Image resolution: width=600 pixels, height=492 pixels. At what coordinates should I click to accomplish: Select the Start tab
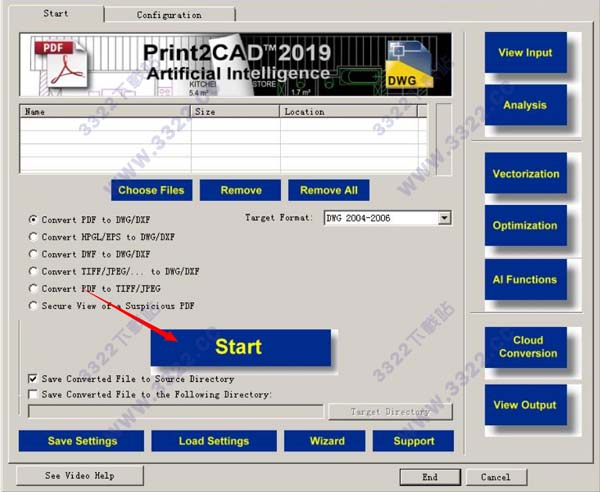point(56,13)
